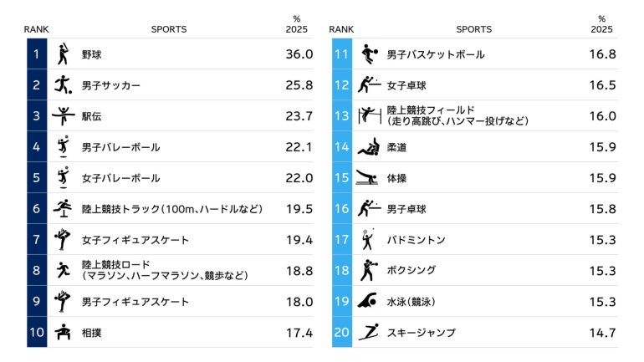Click the 36.0 percentage value

[x=299, y=54]
